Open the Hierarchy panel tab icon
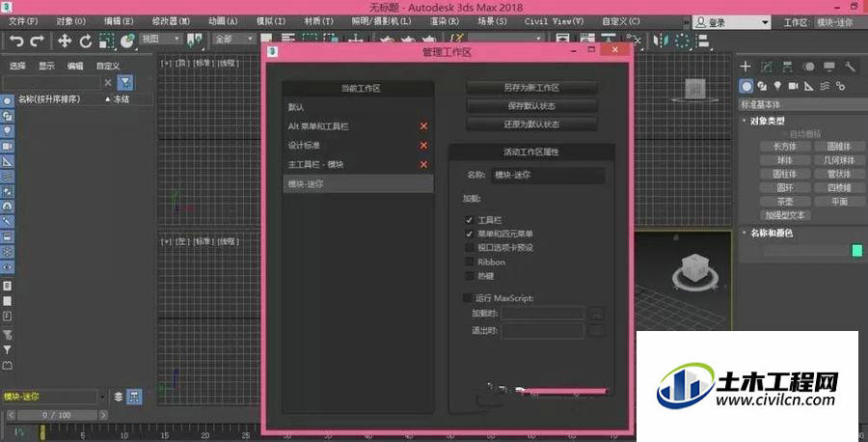Image resolution: width=868 pixels, height=442 pixels. pos(787,67)
